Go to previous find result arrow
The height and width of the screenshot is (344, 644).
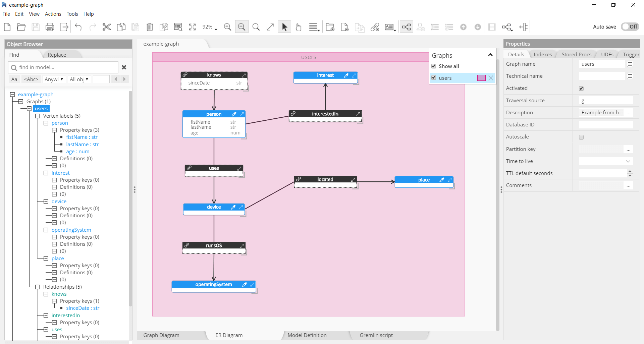click(x=116, y=79)
